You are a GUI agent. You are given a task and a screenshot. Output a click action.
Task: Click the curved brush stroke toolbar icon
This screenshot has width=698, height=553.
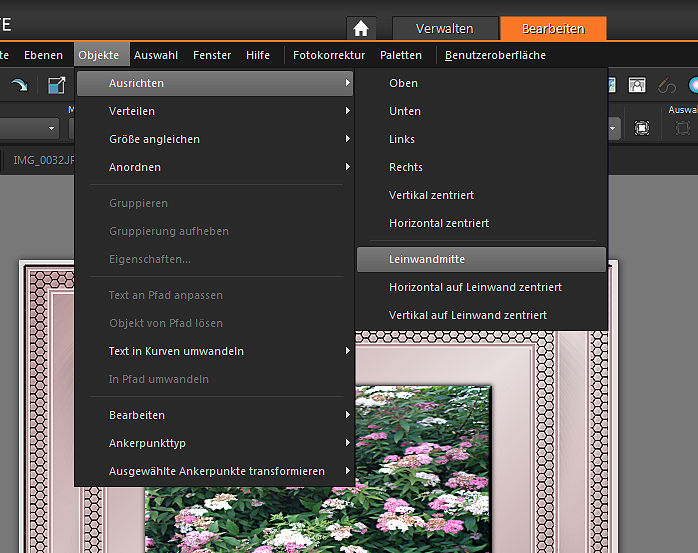click(x=665, y=86)
